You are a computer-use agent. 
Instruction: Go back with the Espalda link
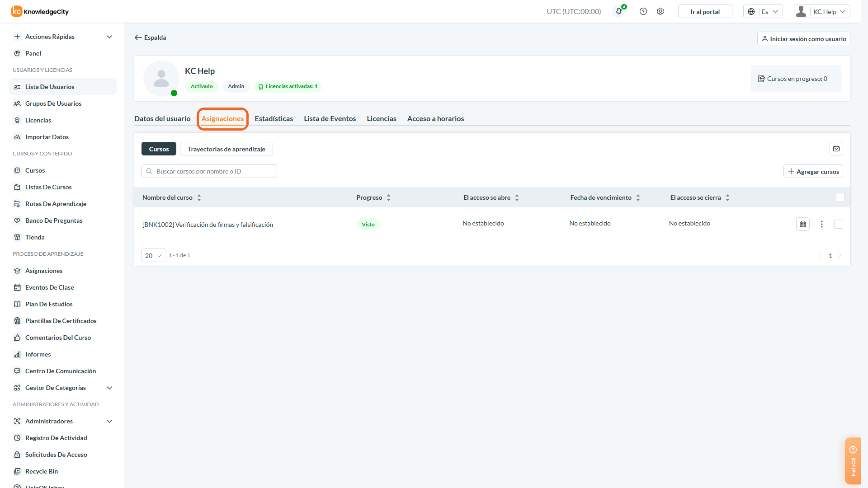point(151,38)
